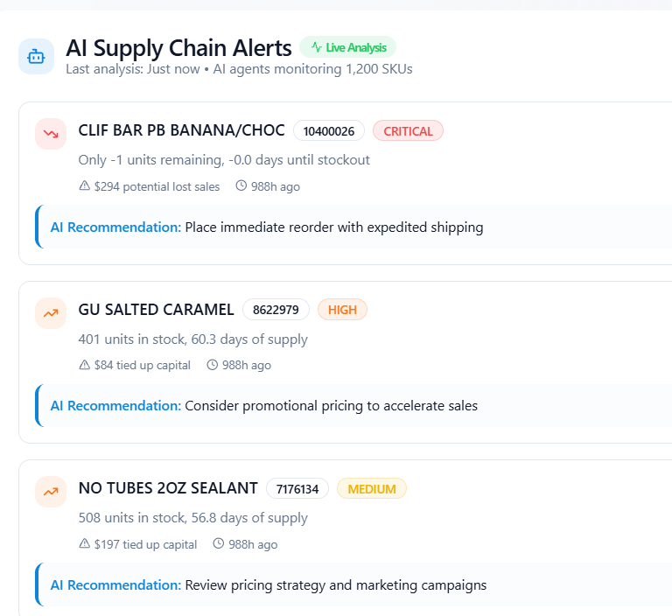
Task: Click SKU number 10400026 tag
Action: point(329,131)
